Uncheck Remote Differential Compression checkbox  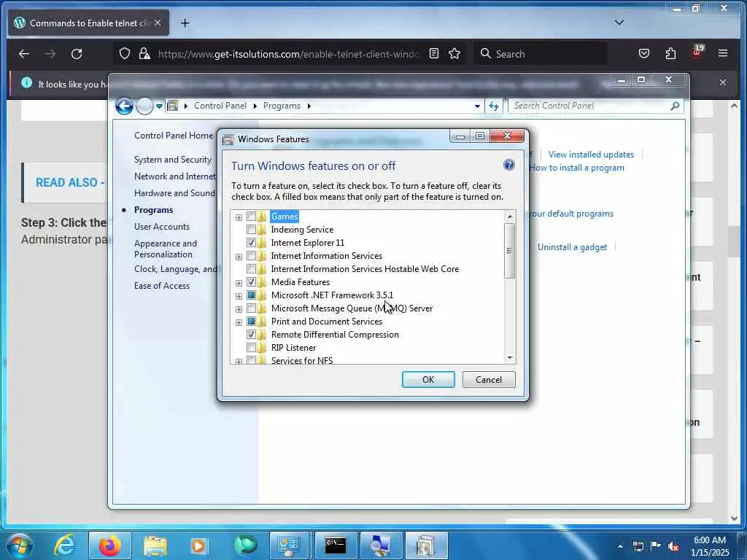[x=251, y=334]
